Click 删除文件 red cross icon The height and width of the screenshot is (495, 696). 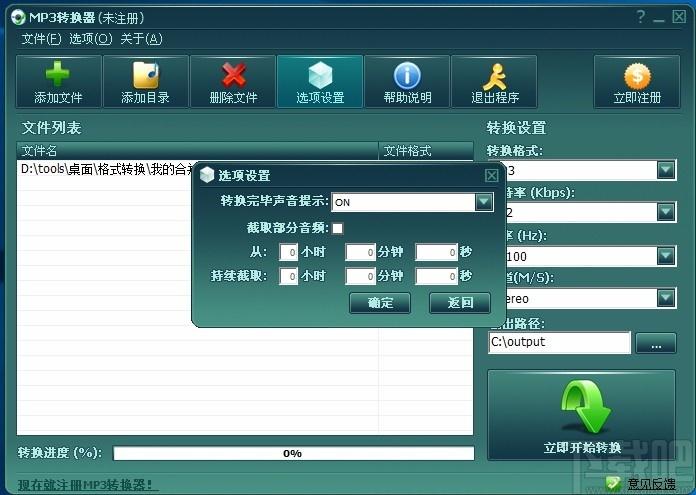[233, 75]
